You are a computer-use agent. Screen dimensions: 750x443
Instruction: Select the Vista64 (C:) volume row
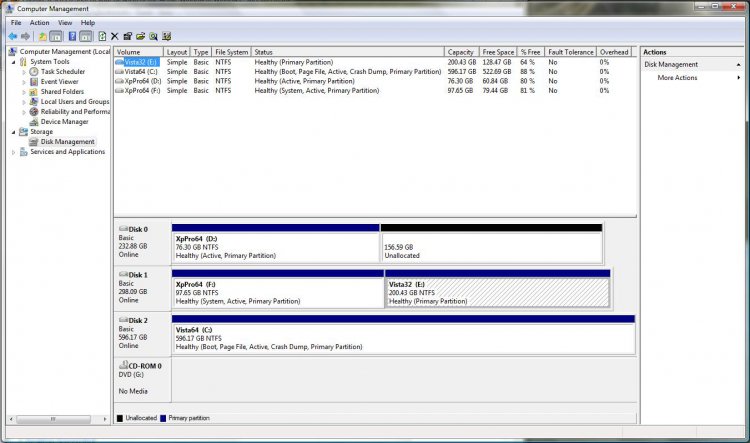(375, 72)
